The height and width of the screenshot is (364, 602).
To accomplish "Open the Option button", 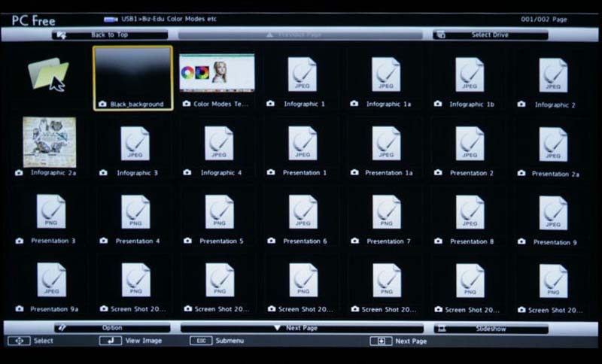I will pyautogui.click(x=112, y=328).
